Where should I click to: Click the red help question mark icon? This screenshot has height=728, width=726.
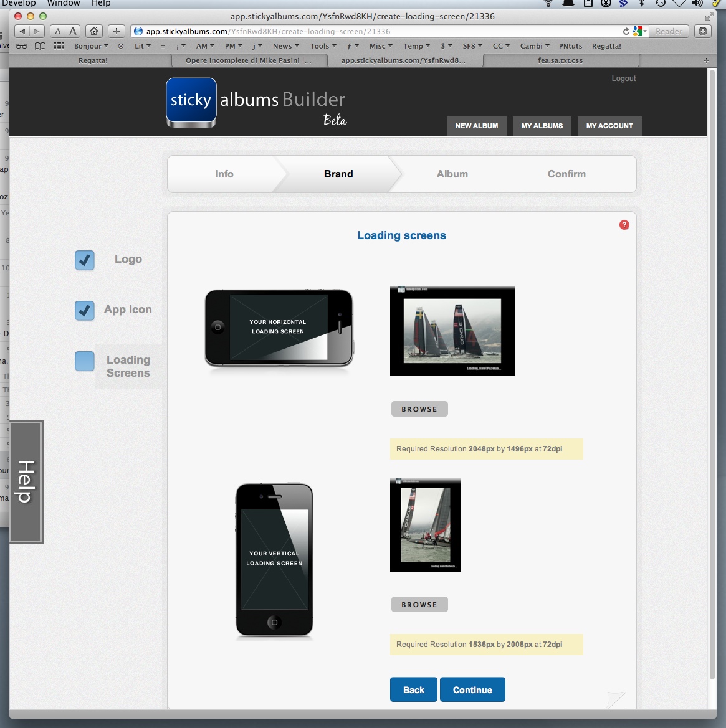[x=624, y=225]
